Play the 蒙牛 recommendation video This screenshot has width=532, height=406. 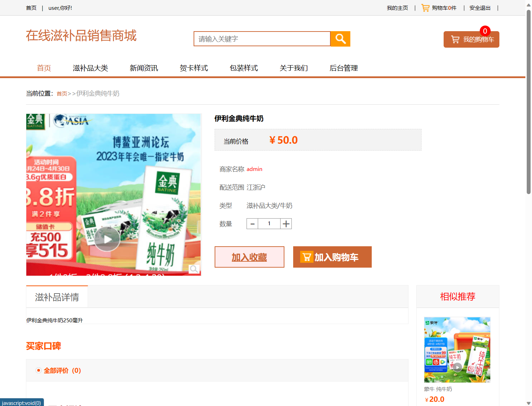457,367
